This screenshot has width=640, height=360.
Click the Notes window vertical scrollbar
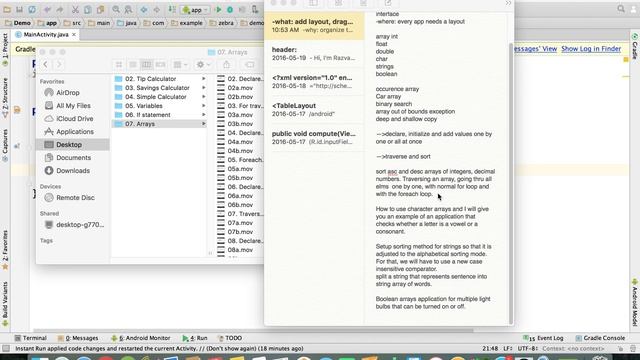tap(510, 184)
